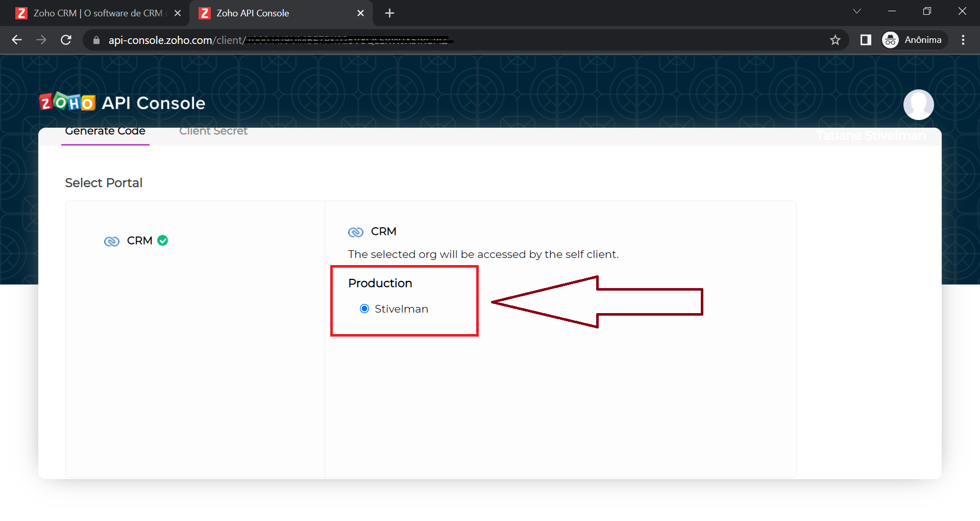Open a new browser tab

389,13
